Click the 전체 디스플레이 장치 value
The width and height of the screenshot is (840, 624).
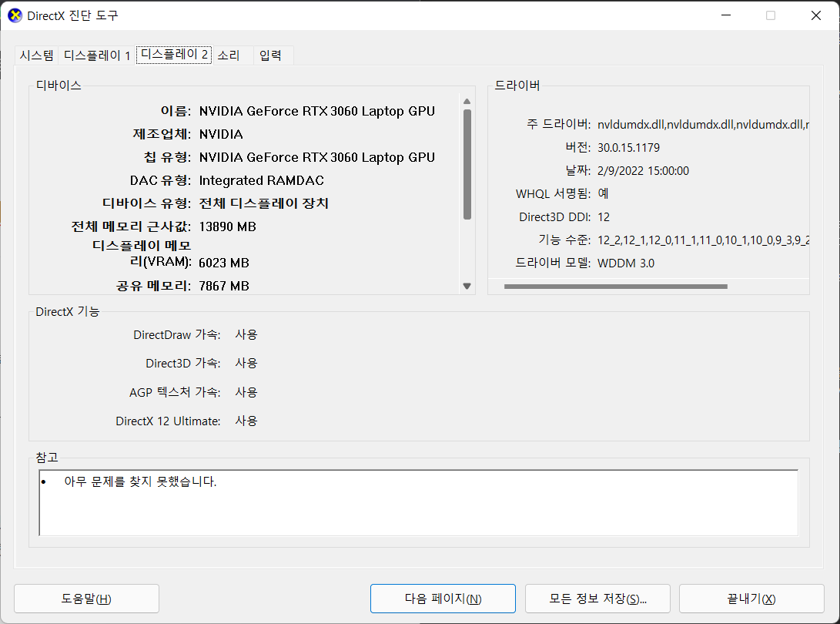point(263,203)
